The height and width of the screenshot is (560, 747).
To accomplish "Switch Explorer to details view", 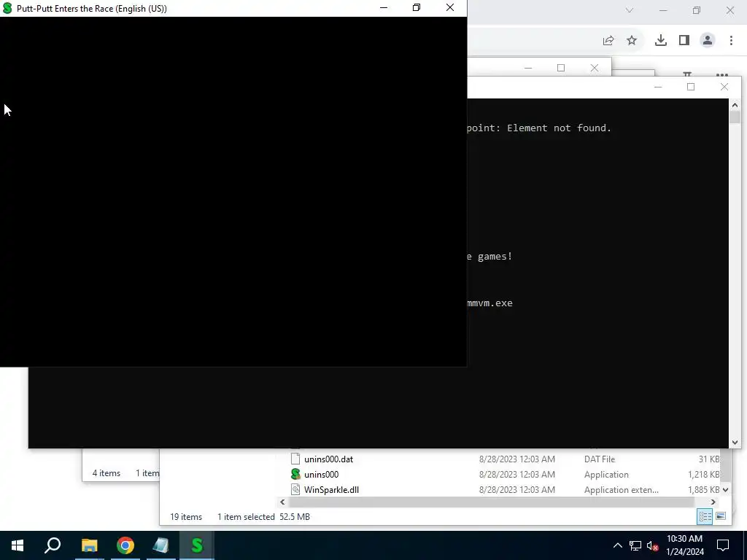I will 705,517.
